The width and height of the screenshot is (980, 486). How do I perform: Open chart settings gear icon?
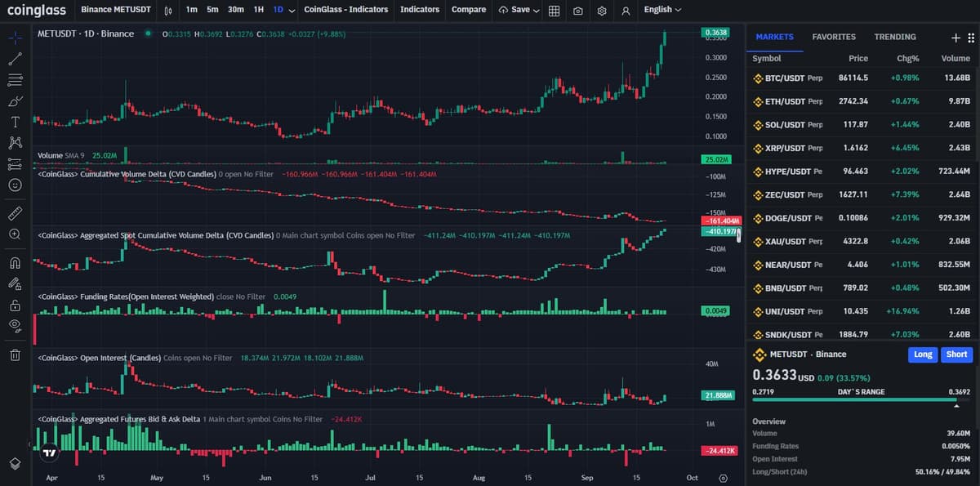pyautogui.click(x=602, y=11)
